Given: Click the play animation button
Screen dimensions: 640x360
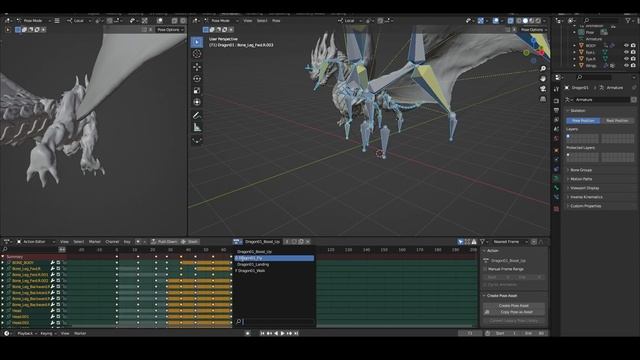Looking at the screenshot, I should pyautogui.click(x=282, y=333).
